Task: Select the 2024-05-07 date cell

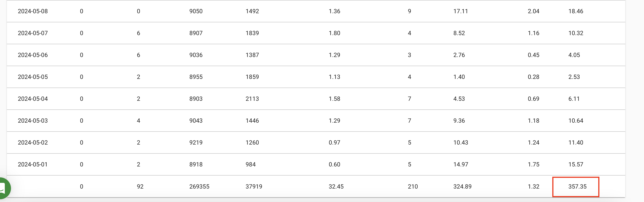Action: click(33, 33)
